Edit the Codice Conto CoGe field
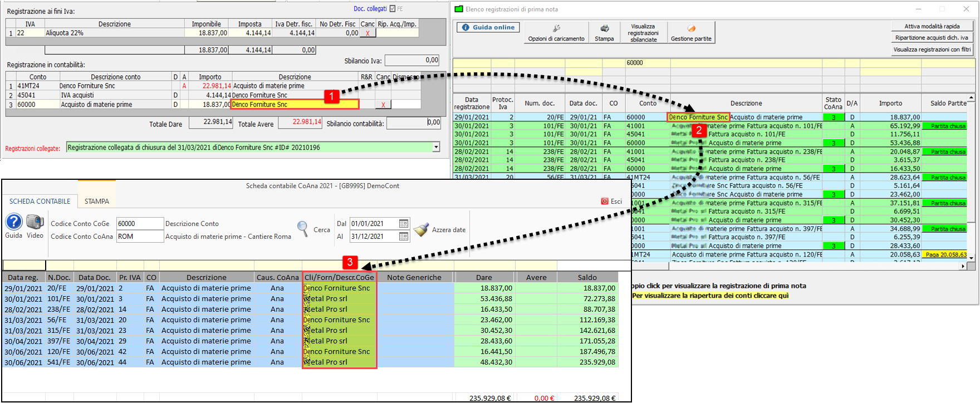The image size is (980, 403). (140, 224)
